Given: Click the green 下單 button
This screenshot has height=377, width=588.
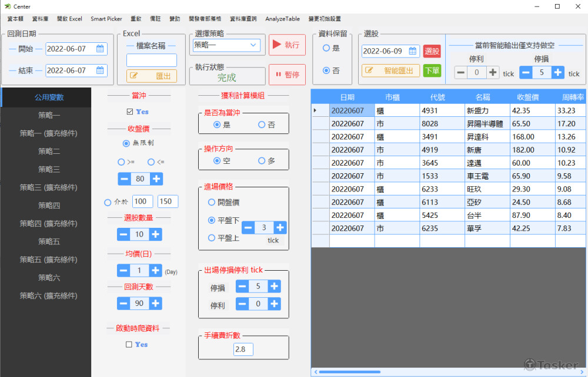Looking at the screenshot, I should pyautogui.click(x=432, y=70).
